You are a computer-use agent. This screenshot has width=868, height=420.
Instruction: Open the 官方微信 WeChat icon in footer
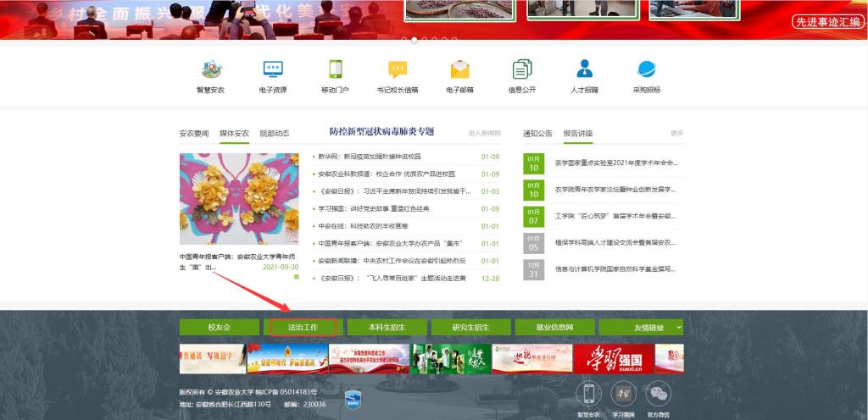658,393
